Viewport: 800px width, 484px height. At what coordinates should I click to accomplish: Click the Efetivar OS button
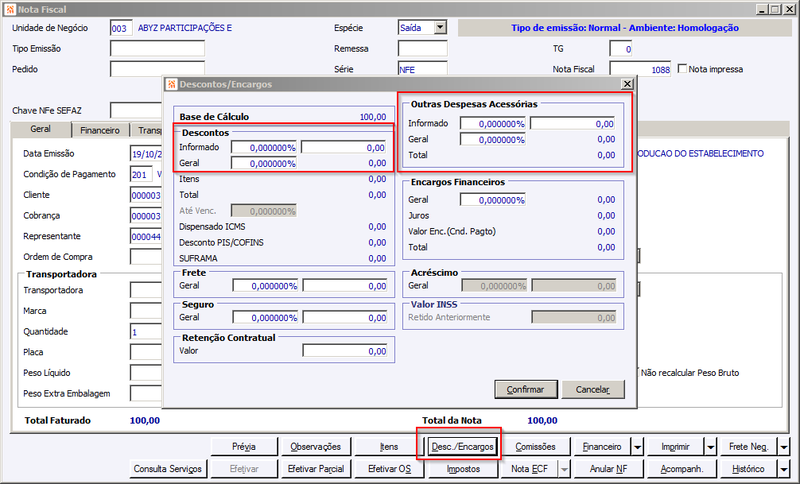point(389,469)
